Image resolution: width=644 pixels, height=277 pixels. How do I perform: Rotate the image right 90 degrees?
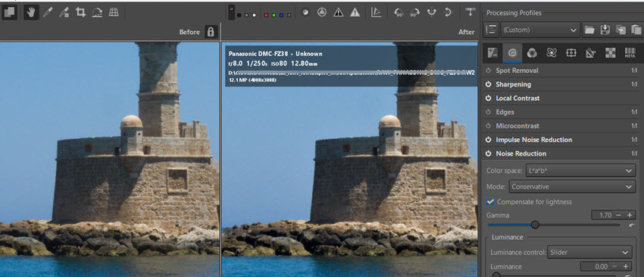(414, 12)
